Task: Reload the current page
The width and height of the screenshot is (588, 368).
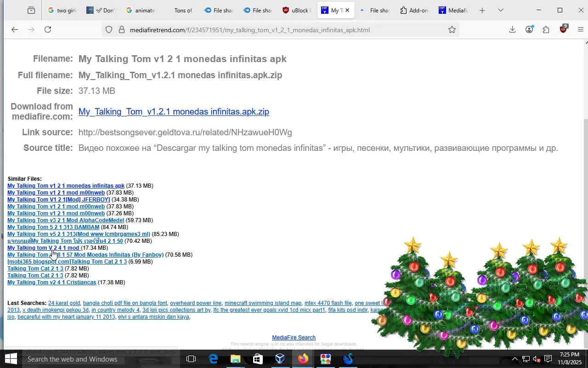Action: click(x=48, y=29)
